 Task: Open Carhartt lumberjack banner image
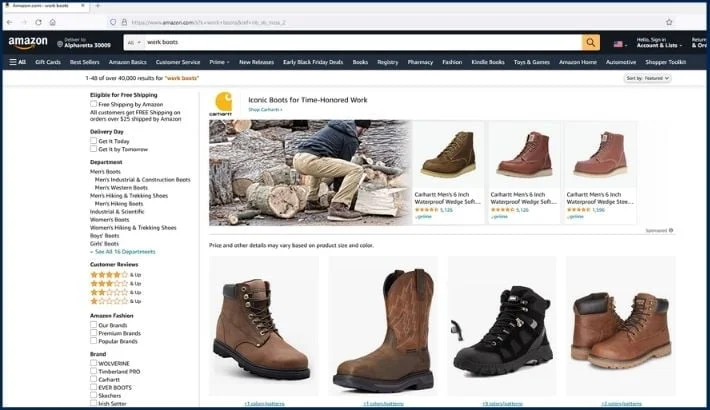tap(310, 173)
